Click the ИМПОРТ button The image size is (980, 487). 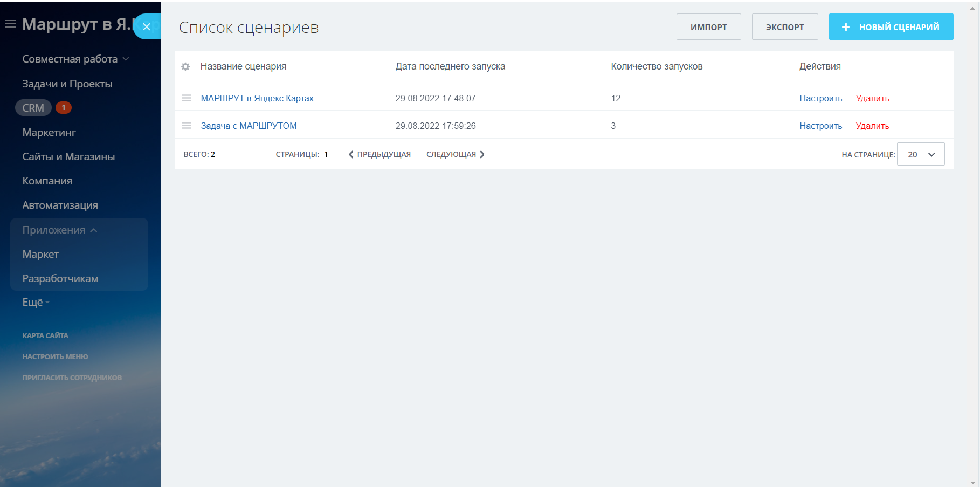coord(708,27)
